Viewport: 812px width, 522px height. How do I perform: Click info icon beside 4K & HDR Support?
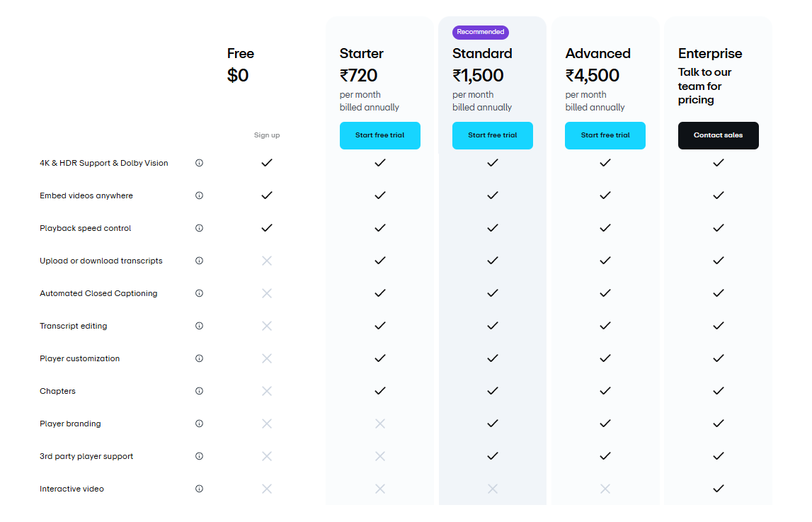coord(199,163)
